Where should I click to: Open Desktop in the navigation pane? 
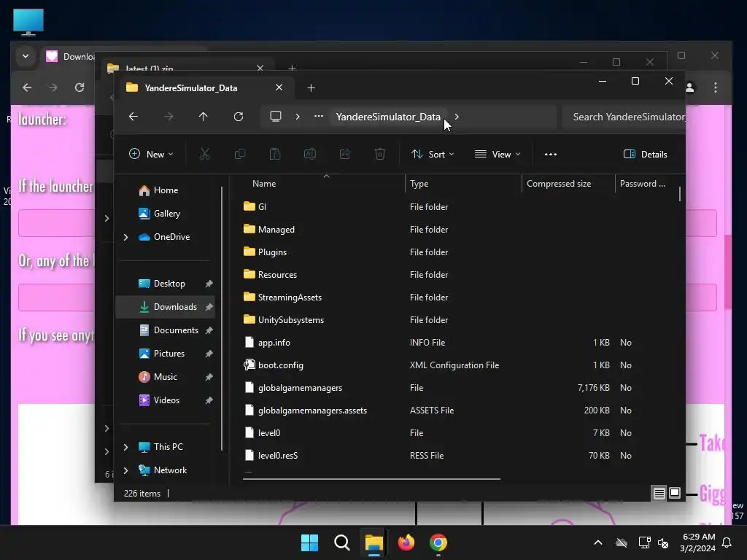(169, 284)
